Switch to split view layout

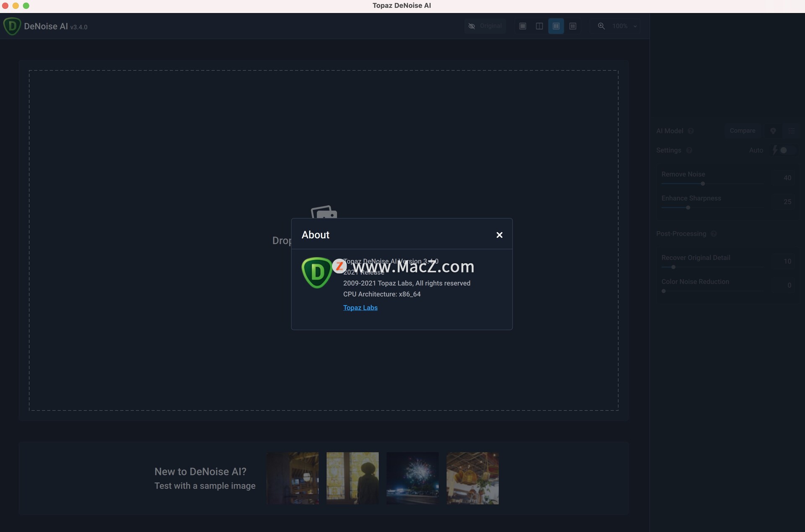(x=539, y=26)
